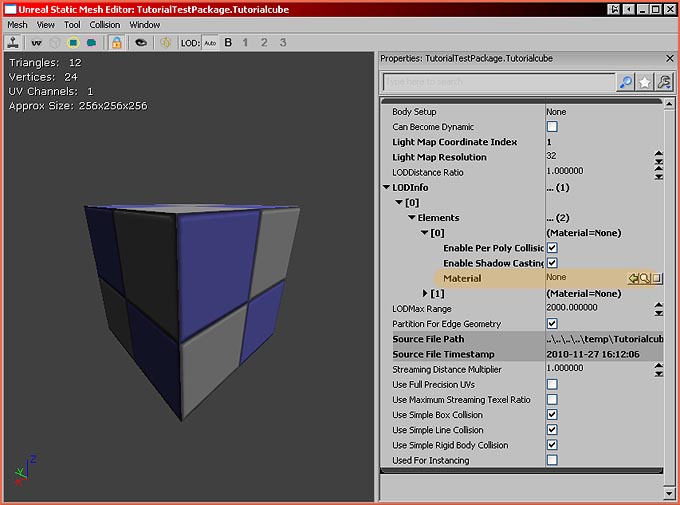This screenshot has width=680, height=505.
Task: Select LOD level 3 button
Action: click(283, 43)
